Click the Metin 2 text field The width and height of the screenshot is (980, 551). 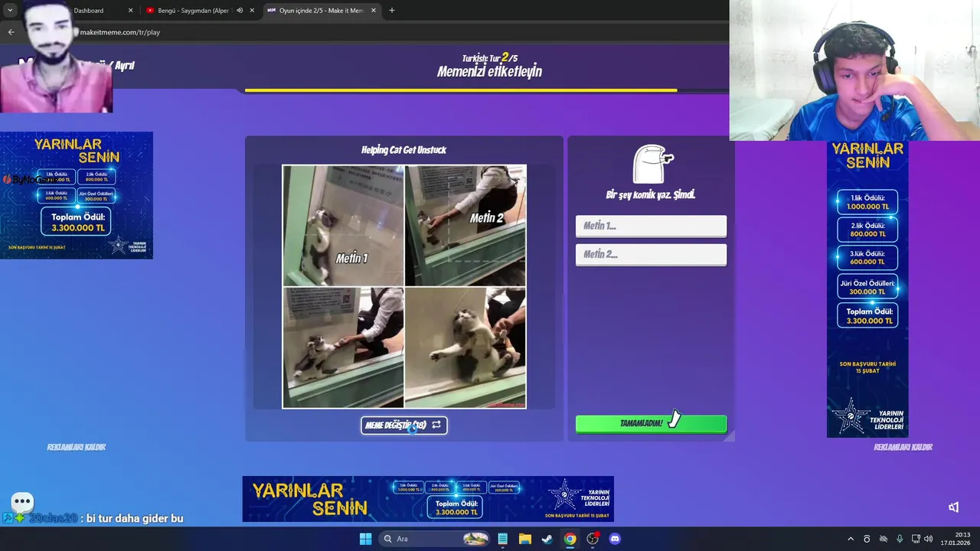pos(651,254)
